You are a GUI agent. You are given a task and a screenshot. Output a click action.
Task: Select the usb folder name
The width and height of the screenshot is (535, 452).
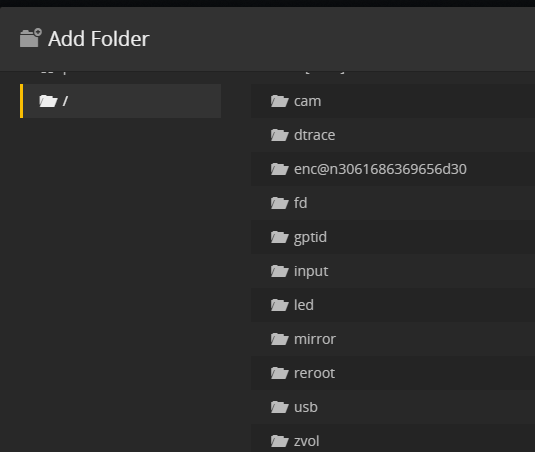(306, 407)
